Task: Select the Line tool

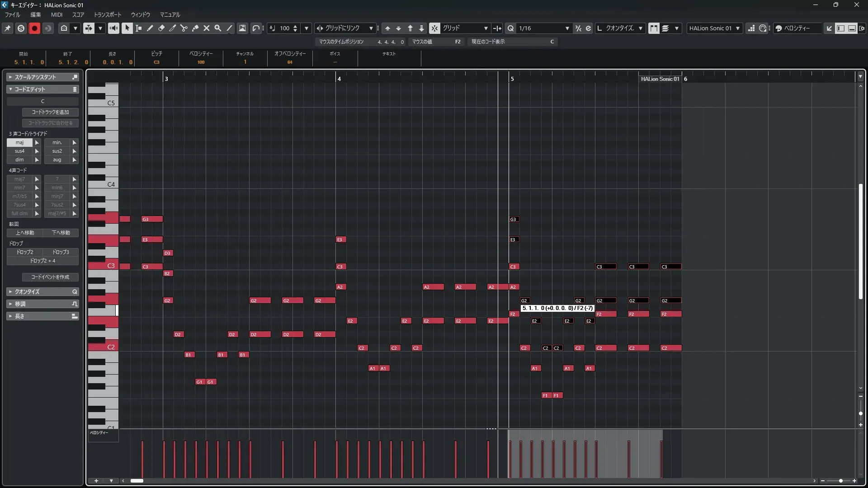Action: [x=230, y=28]
